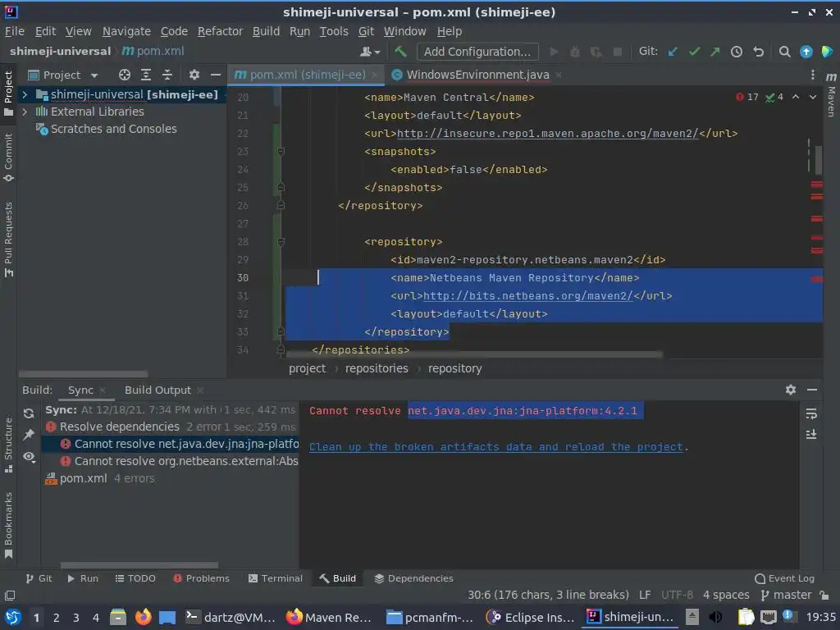Open the Commit tool window on left edge
840x630 pixels.
click(x=8, y=157)
